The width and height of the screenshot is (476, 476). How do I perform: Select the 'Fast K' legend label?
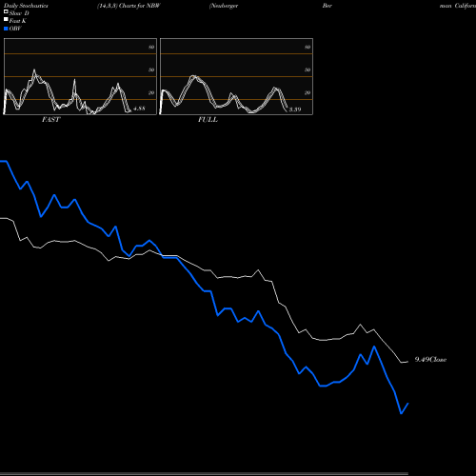point(18,21)
